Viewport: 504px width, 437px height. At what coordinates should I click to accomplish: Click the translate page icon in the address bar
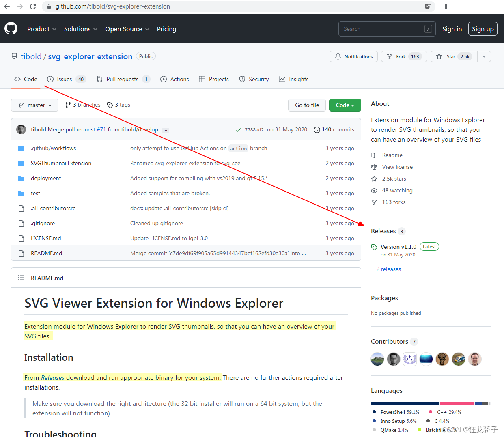(428, 6)
